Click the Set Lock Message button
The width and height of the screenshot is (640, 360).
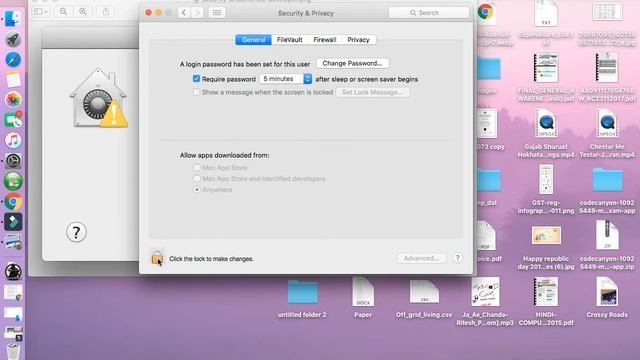(x=372, y=92)
